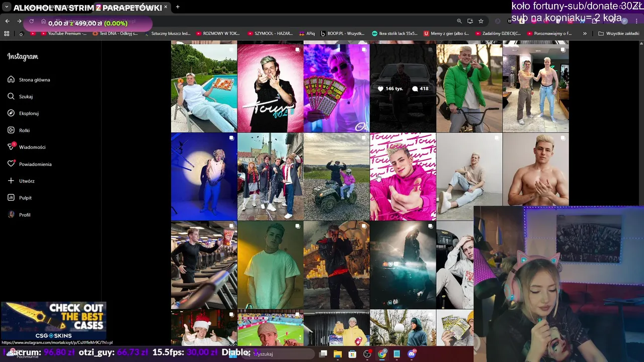Go forward in the browser
Screen dimensions: 644x362
tap(19, 21)
